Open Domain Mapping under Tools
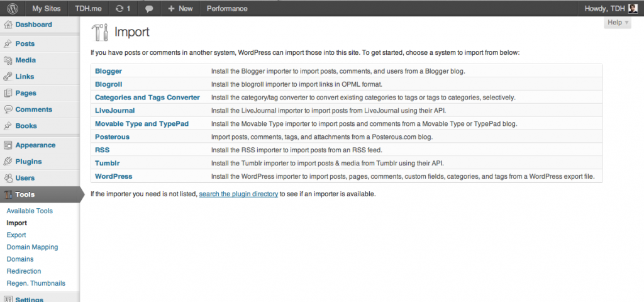Viewport: 644px width, 302px height. pyautogui.click(x=32, y=247)
